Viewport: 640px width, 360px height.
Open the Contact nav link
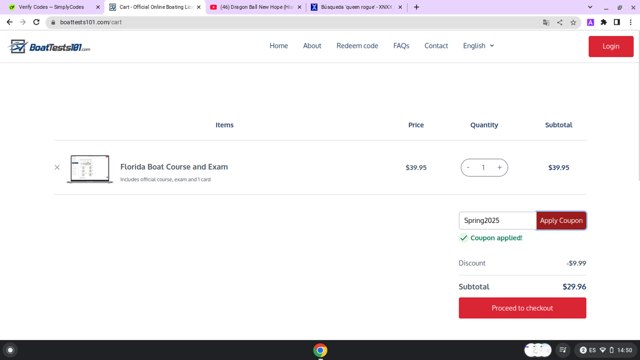tap(436, 46)
